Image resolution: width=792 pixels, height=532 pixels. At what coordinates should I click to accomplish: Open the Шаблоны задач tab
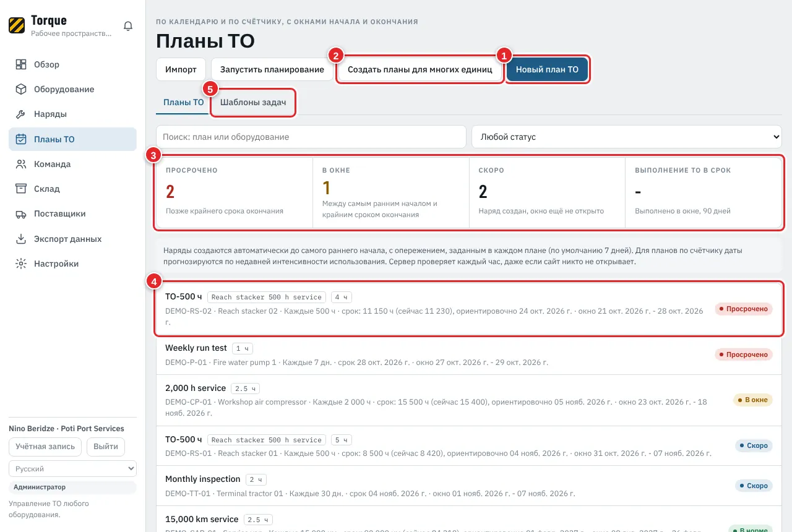[x=253, y=102]
